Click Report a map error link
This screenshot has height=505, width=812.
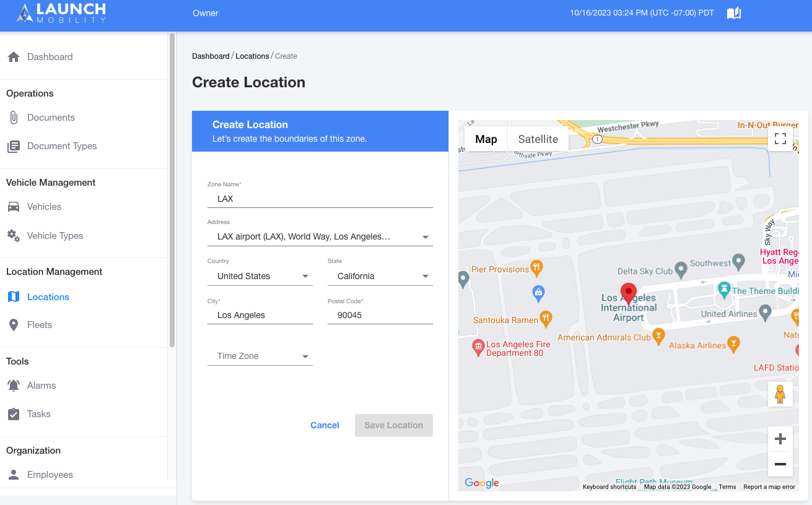click(x=769, y=487)
